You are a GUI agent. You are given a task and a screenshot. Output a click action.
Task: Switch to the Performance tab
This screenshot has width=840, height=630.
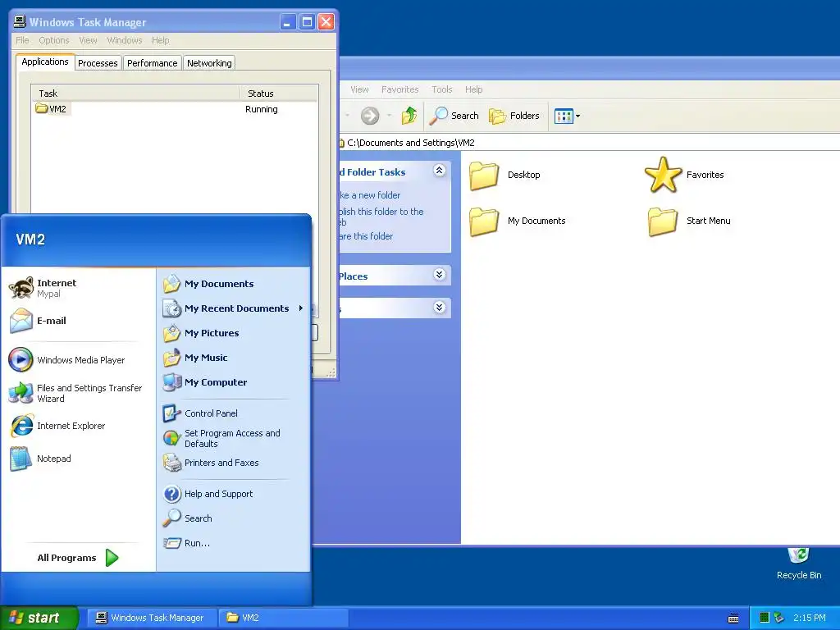(152, 62)
